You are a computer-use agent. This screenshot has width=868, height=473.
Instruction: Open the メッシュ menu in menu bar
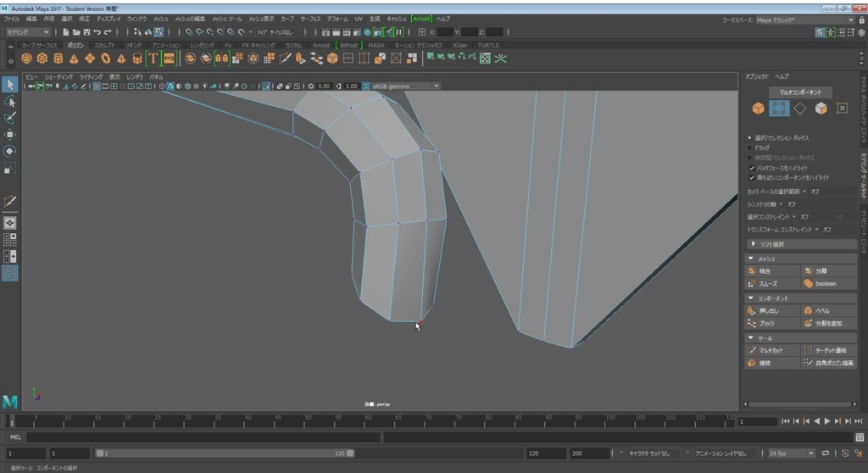160,19
